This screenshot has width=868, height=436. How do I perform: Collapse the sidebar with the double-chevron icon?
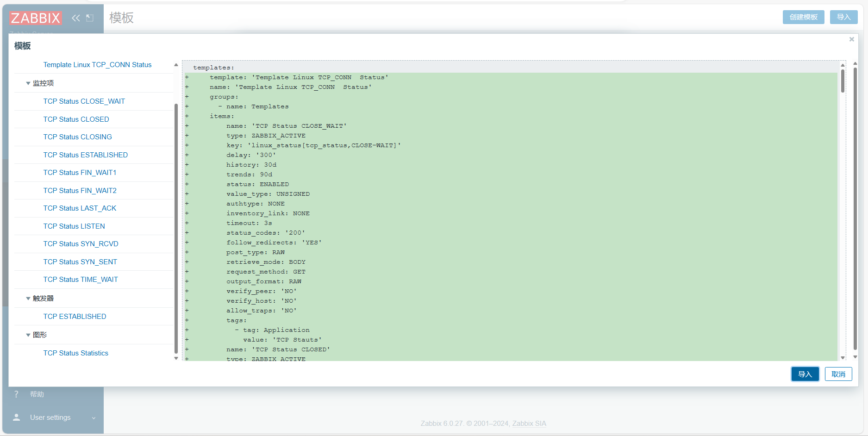click(76, 18)
